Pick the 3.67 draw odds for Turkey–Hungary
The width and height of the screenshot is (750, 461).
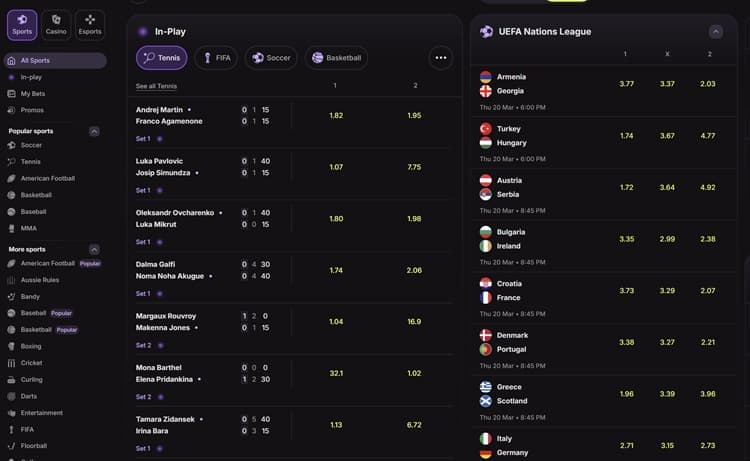[667, 135]
